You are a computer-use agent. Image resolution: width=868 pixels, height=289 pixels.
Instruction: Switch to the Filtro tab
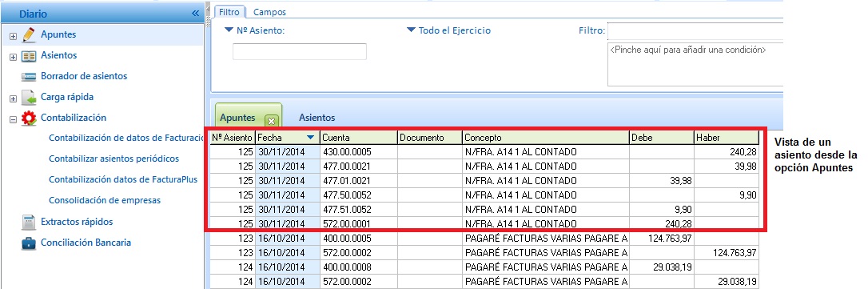pos(229,12)
